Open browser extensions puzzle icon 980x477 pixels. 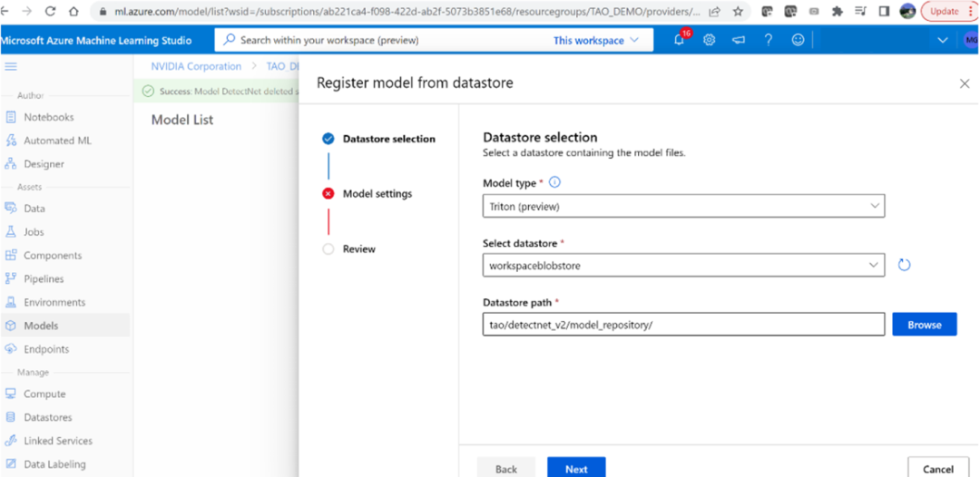tap(838, 11)
